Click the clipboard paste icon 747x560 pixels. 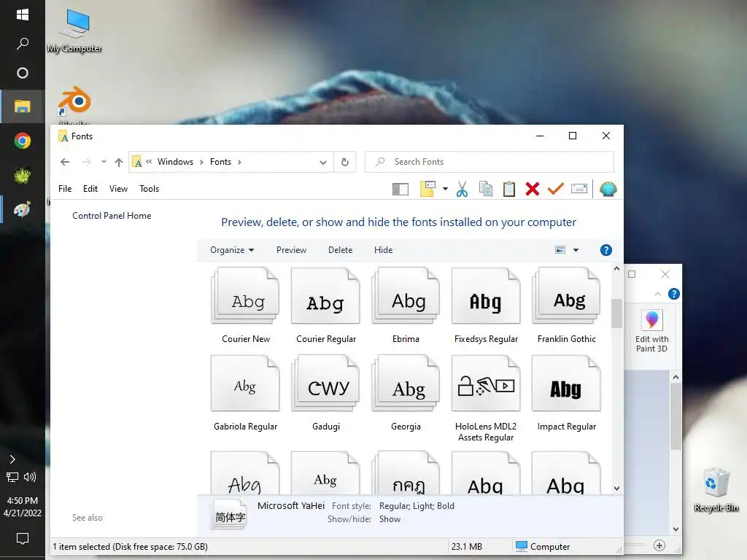[x=508, y=189]
